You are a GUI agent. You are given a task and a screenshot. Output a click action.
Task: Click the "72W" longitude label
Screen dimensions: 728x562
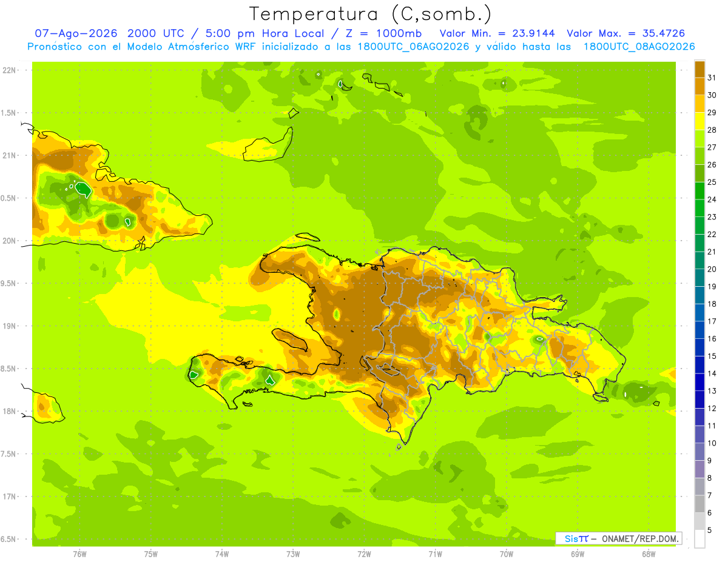[x=365, y=554]
